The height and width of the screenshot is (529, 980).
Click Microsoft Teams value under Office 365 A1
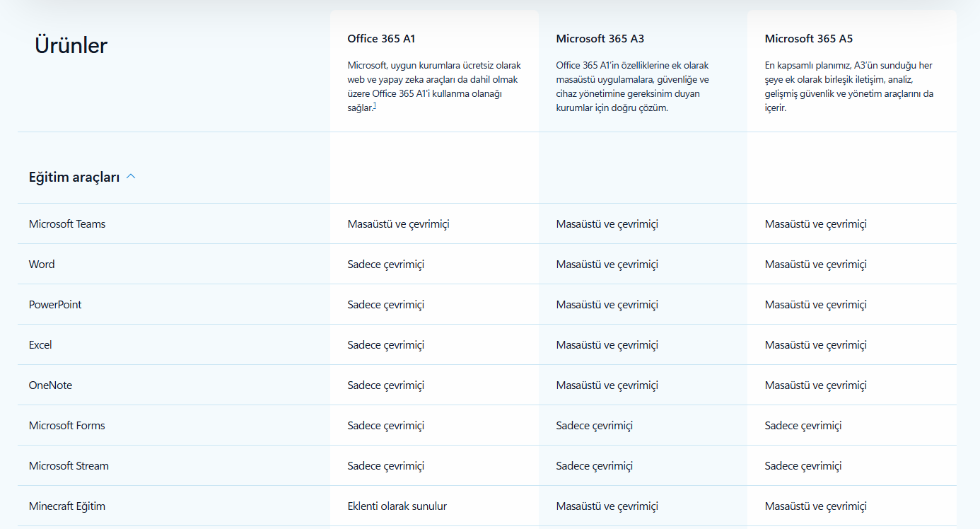[399, 224]
